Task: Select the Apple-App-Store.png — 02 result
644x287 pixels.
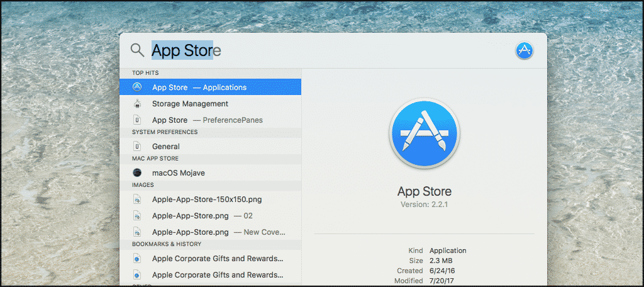Action: pos(210,215)
